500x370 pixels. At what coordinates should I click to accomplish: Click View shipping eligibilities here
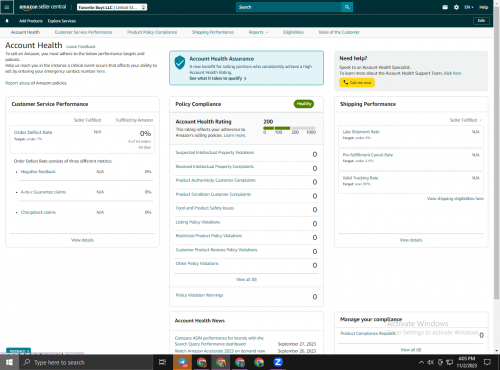[455, 198]
